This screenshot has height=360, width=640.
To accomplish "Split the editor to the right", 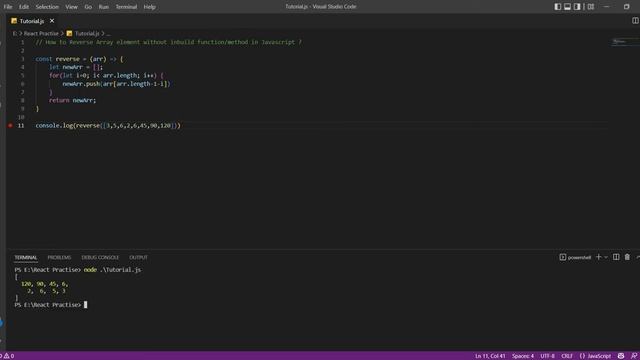I will [635, 20].
